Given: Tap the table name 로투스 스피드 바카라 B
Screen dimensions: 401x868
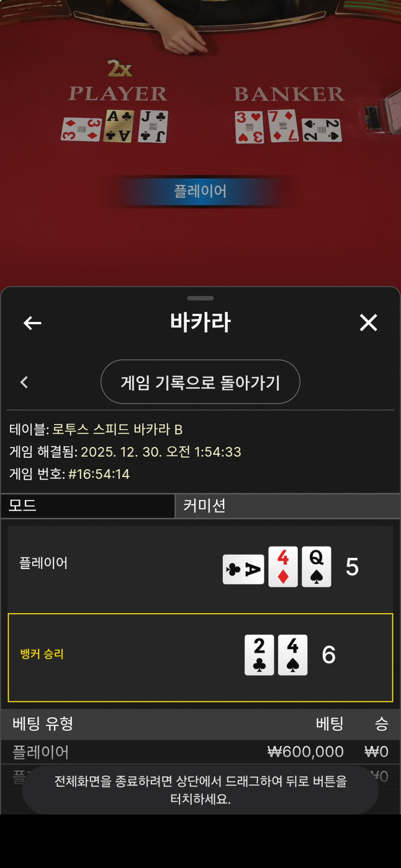Looking at the screenshot, I should tap(117, 429).
